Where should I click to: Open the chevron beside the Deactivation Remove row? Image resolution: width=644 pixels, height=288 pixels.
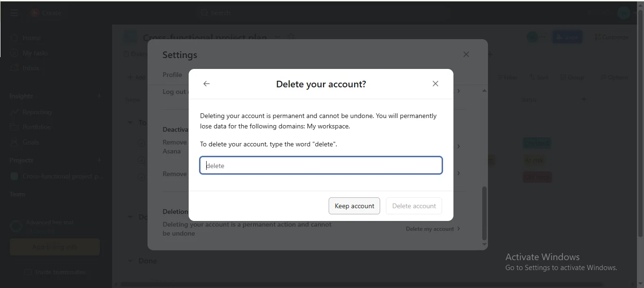pyautogui.click(x=459, y=146)
